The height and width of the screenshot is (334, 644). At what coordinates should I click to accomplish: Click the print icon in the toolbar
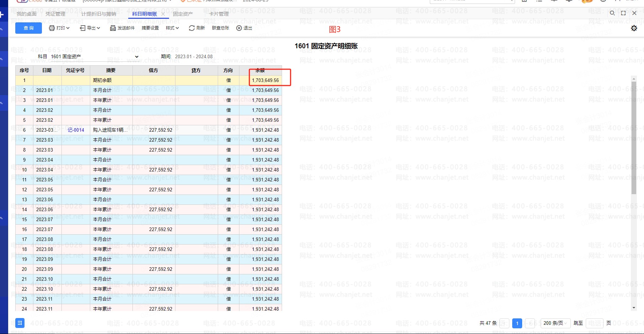pyautogui.click(x=52, y=28)
